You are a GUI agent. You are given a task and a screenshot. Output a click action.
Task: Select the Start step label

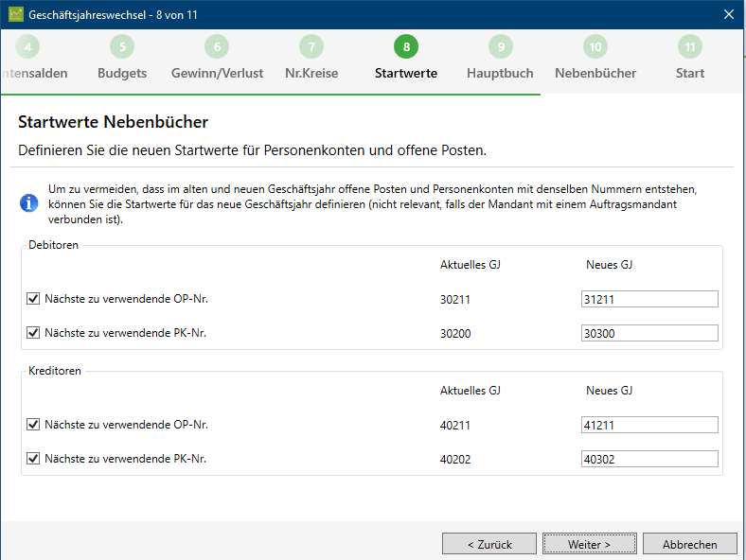tap(690, 73)
